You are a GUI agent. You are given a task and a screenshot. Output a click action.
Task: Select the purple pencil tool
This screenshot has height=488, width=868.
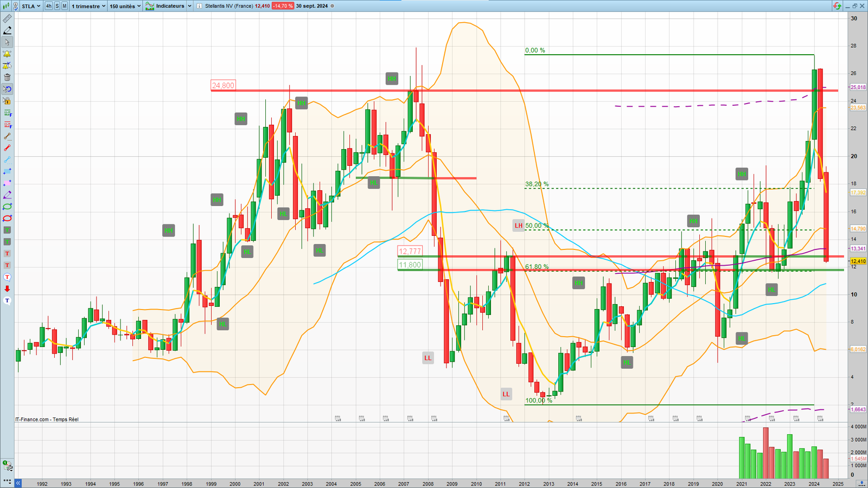pos(7,195)
